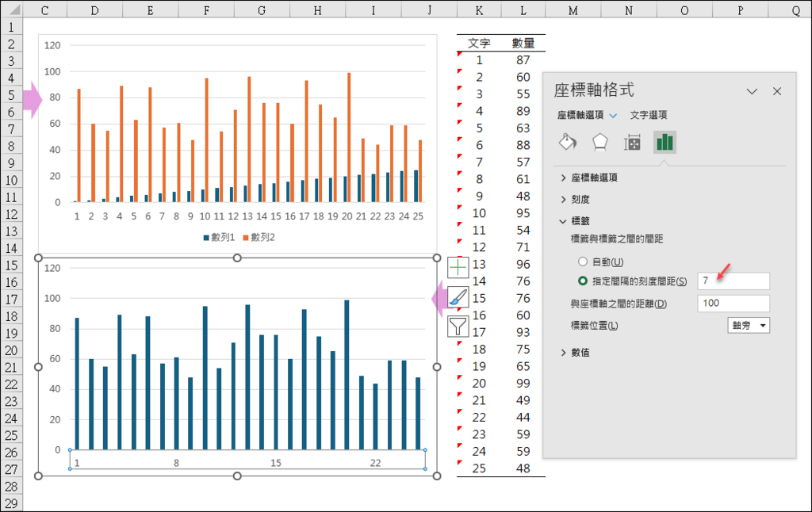This screenshot has width=812, height=512.
Task: Click the lower chart's axis label 8
Action: (176, 463)
